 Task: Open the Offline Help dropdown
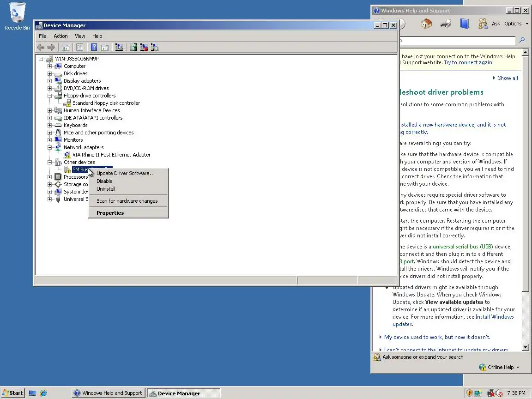[x=503, y=367]
